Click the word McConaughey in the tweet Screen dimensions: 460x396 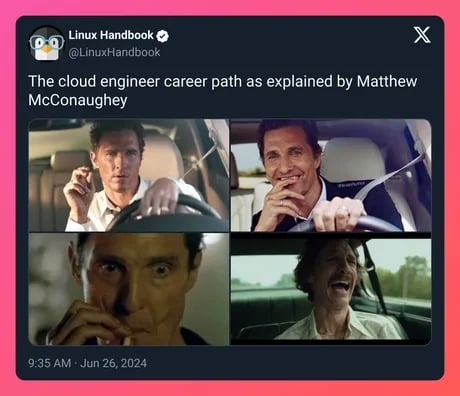(x=78, y=100)
